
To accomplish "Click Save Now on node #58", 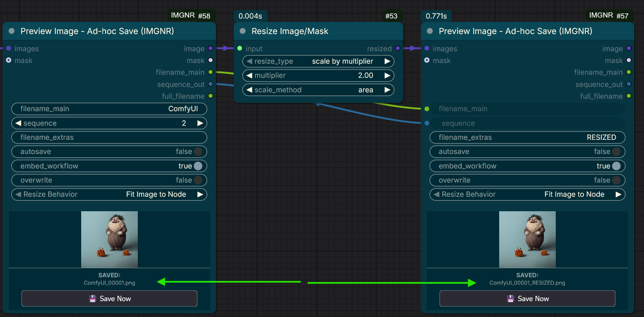I will point(109,298).
